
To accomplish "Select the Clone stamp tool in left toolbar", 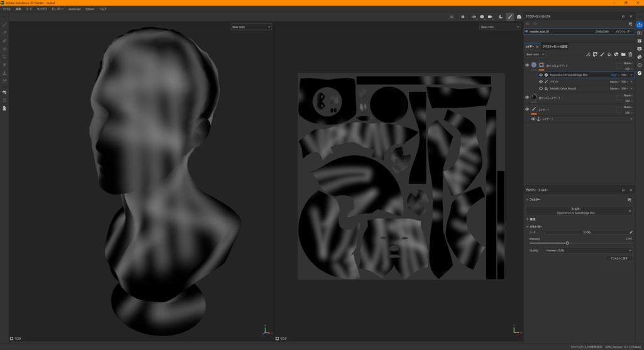I will tap(4, 73).
